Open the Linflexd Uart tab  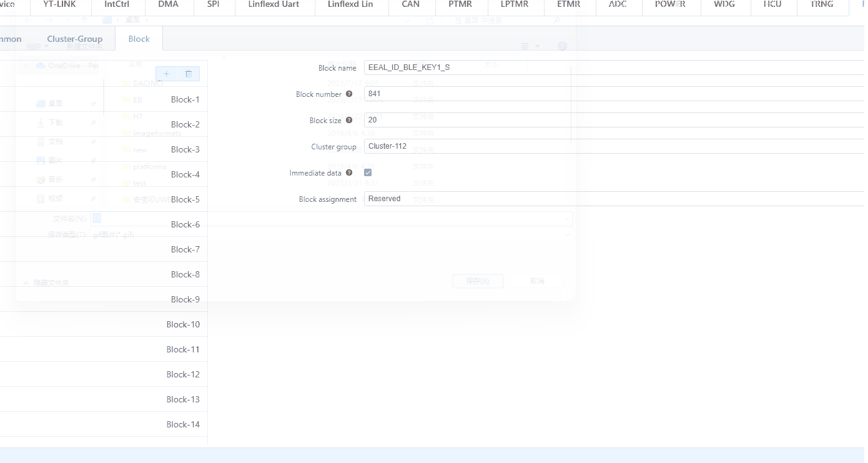coord(274,4)
